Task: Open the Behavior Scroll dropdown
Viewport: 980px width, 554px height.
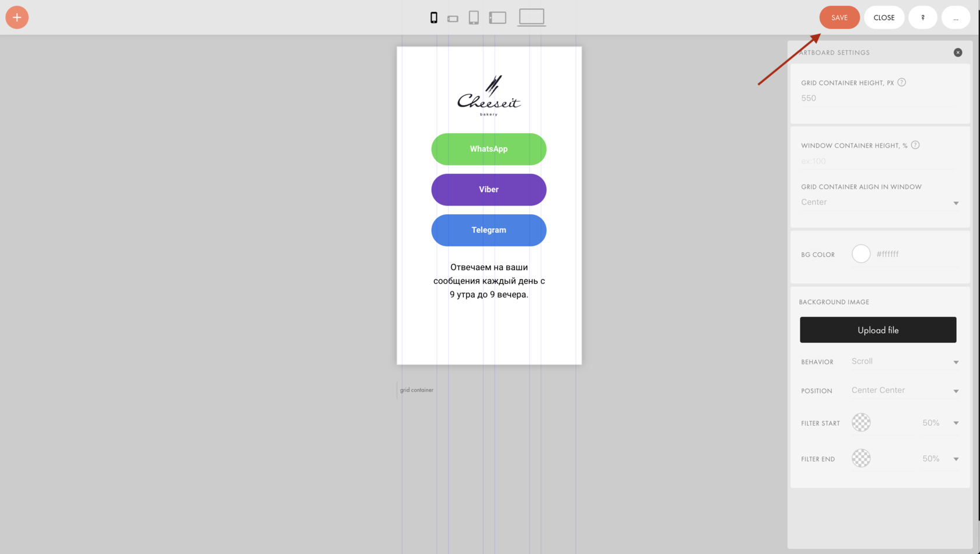Action: pos(905,361)
